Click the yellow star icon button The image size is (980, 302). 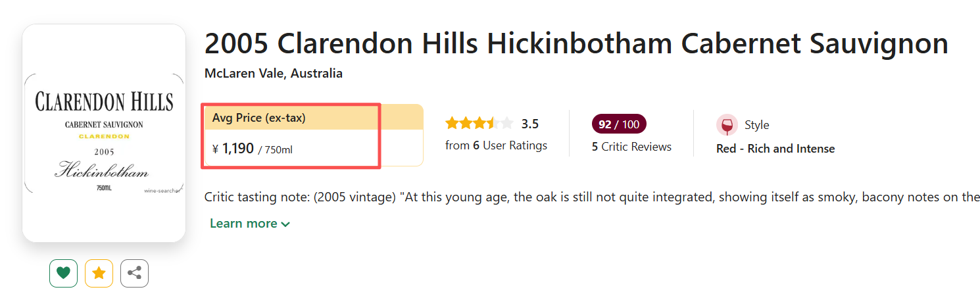99,273
